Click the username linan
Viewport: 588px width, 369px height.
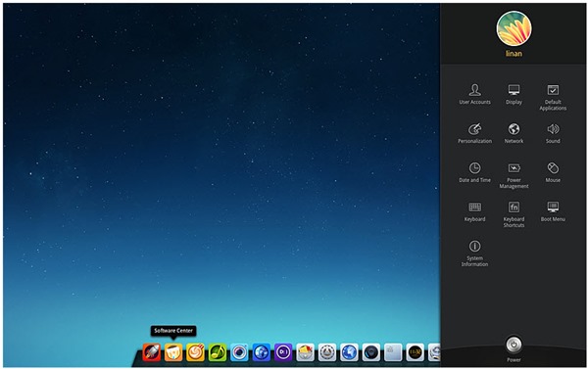pos(514,54)
